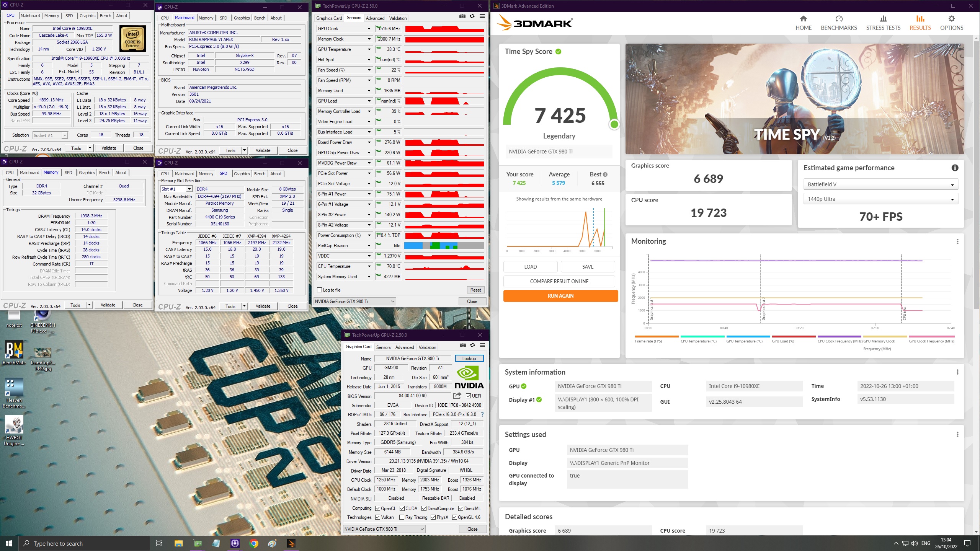Open the GPU selector dropdown in GPU-Z Sensors window

click(x=354, y=302)
